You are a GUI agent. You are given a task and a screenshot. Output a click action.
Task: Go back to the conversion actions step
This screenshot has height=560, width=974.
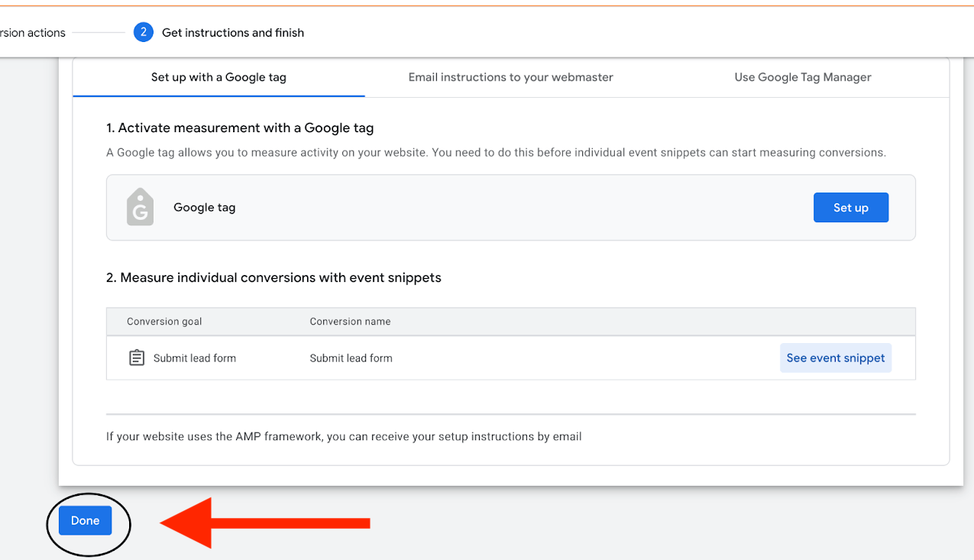[x=33, y=33]
